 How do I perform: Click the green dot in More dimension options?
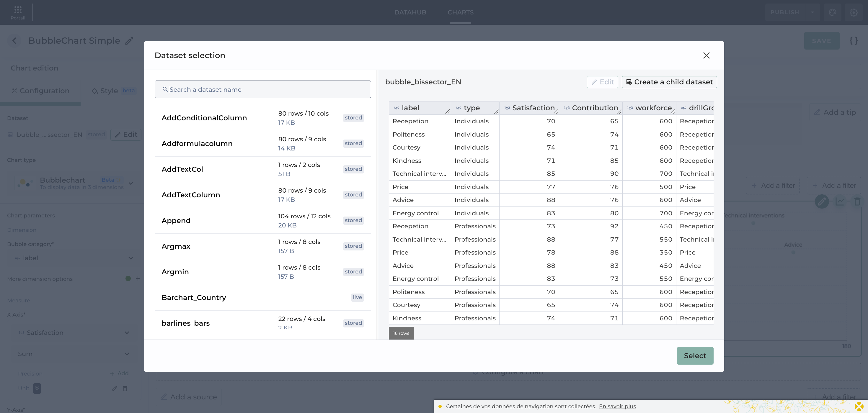tap(128, 279)
